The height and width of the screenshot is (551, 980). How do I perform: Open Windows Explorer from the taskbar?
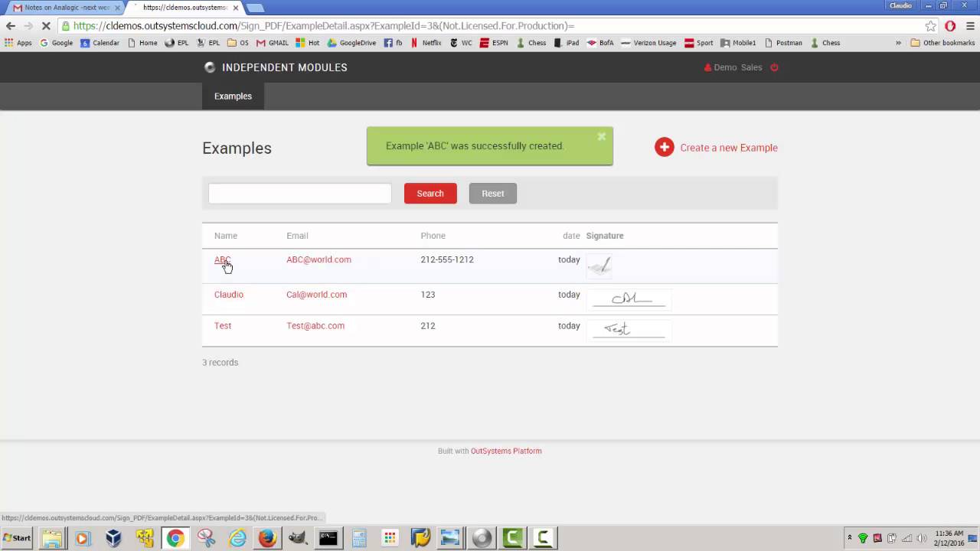click(x=52, y=539)
